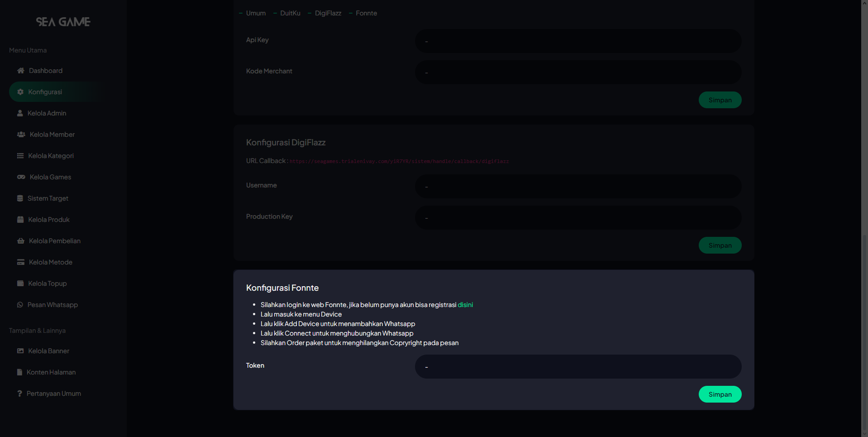Open Sistem Target menu label

coord(48,198)
